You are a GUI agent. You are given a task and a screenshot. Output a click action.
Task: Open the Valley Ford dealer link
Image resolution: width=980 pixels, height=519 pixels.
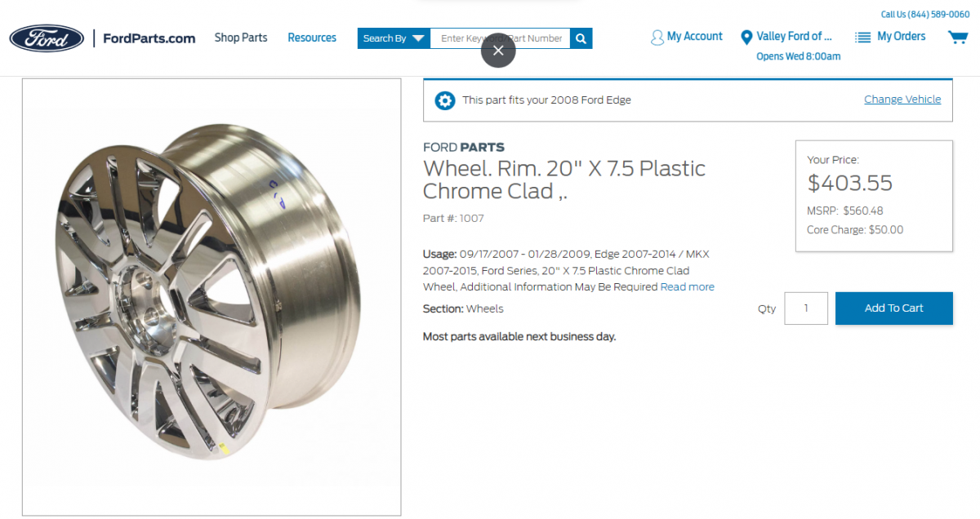[x=794, y=37]
